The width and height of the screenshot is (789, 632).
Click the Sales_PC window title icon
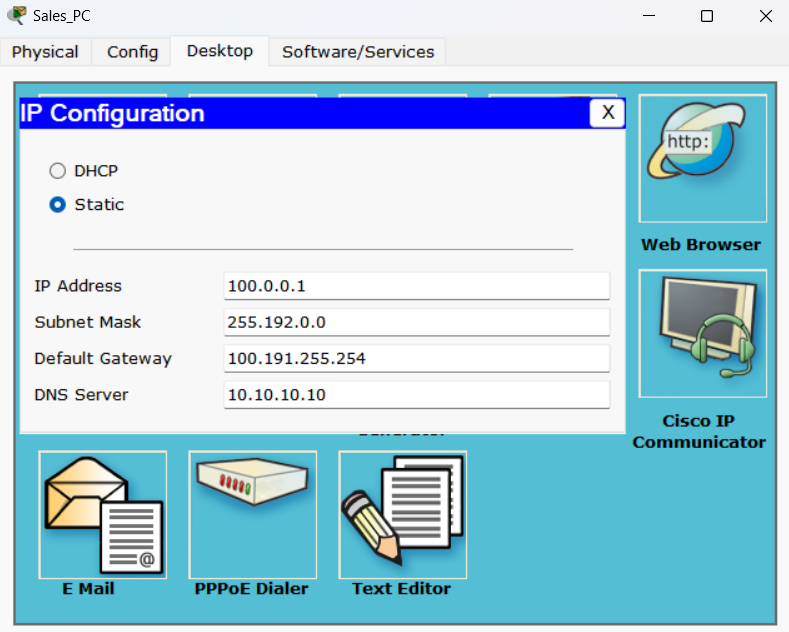(x=17, y=15)
